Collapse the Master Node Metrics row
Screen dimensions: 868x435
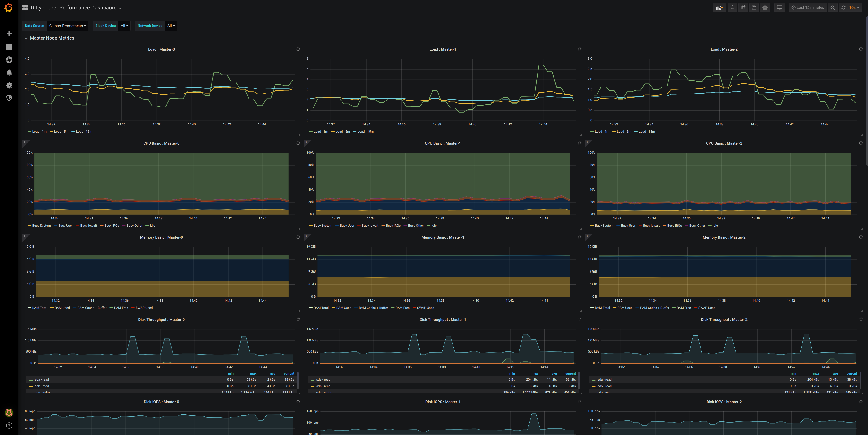[x=52, y=38]
